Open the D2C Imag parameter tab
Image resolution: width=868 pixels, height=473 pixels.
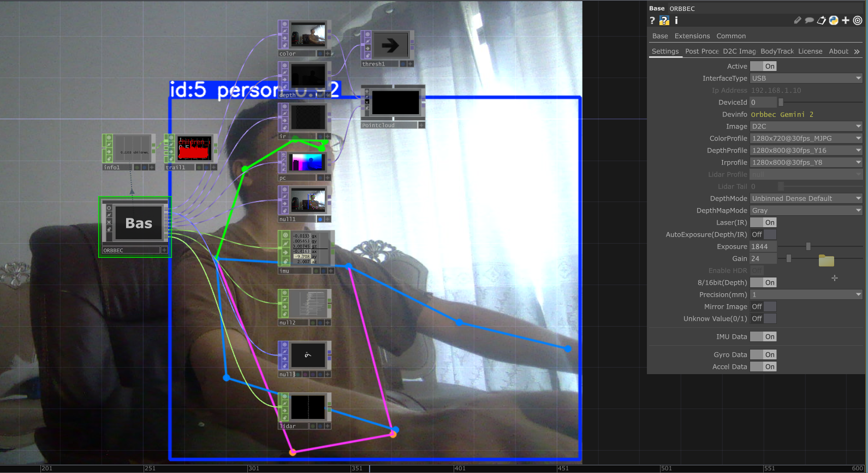[739, 51]
